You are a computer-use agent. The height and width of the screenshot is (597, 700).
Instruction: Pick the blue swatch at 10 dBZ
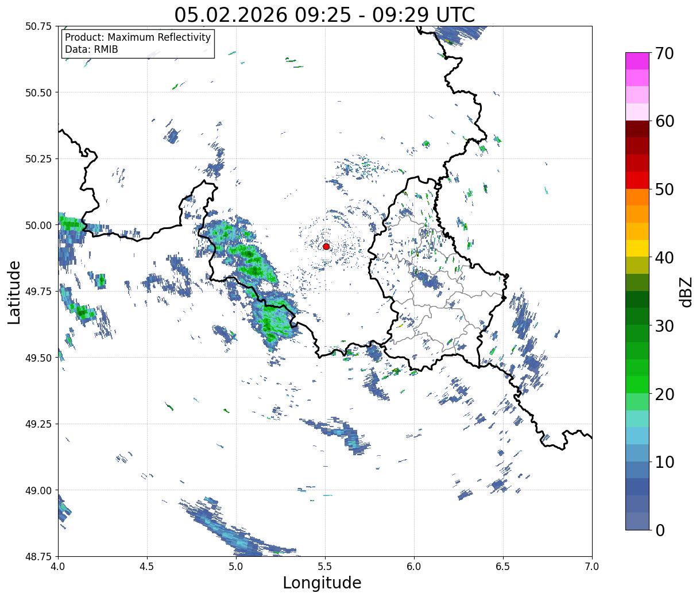coord(637,470)
